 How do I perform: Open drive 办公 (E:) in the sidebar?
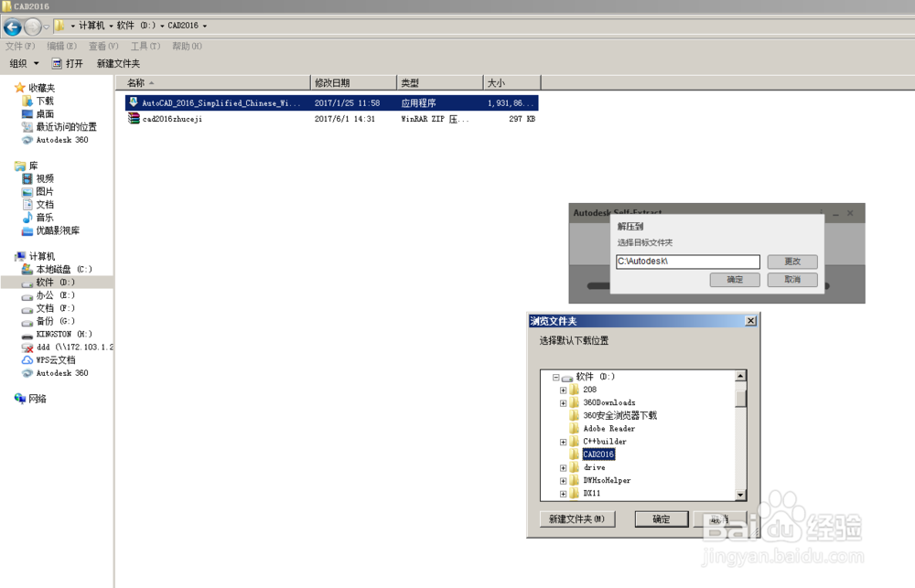click(55, 295)
